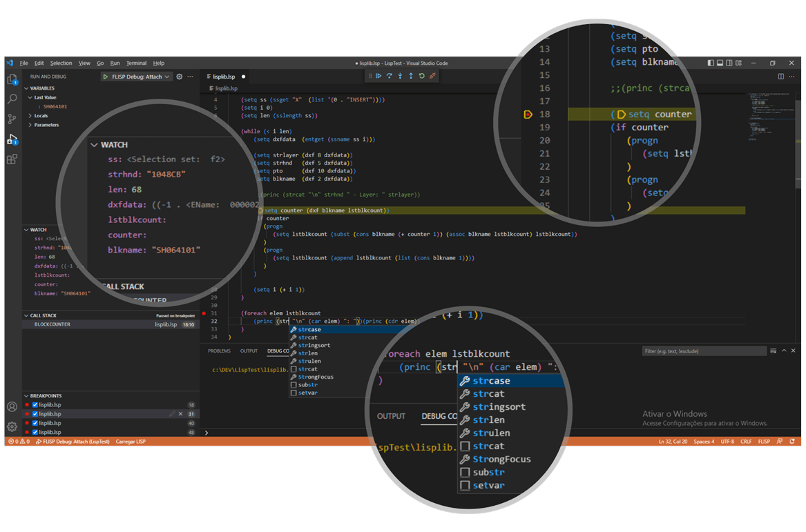
Task: Open the Search view in activity bar
Action: pos(12,99)
